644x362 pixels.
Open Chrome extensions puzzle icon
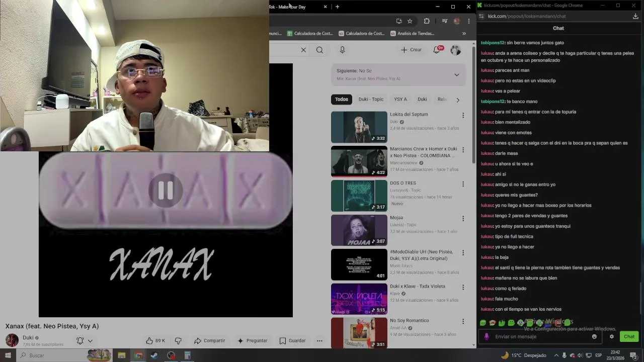coord(427,21)
